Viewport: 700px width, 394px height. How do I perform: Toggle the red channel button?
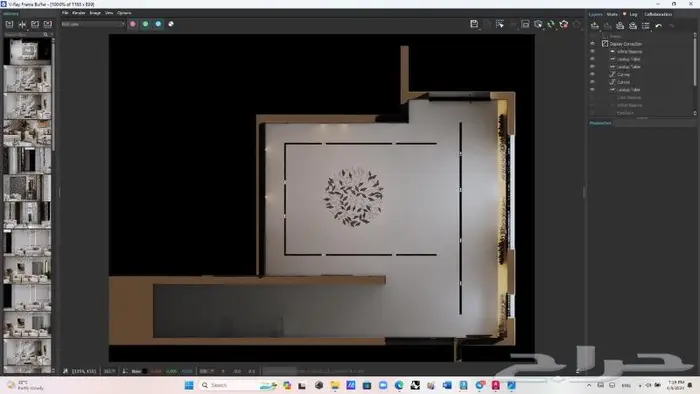pyautogui.click(x=133, y=24)
